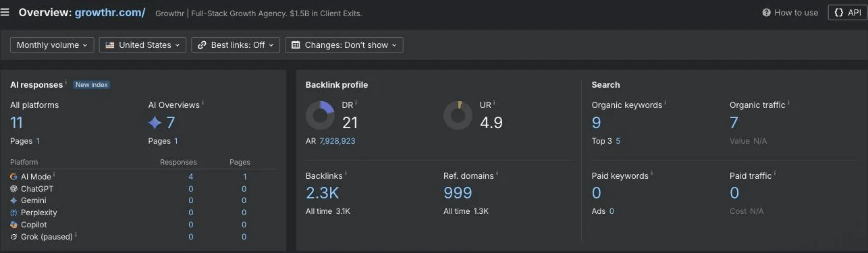
Task: Click the DR score 21
Action: [350, 123]
